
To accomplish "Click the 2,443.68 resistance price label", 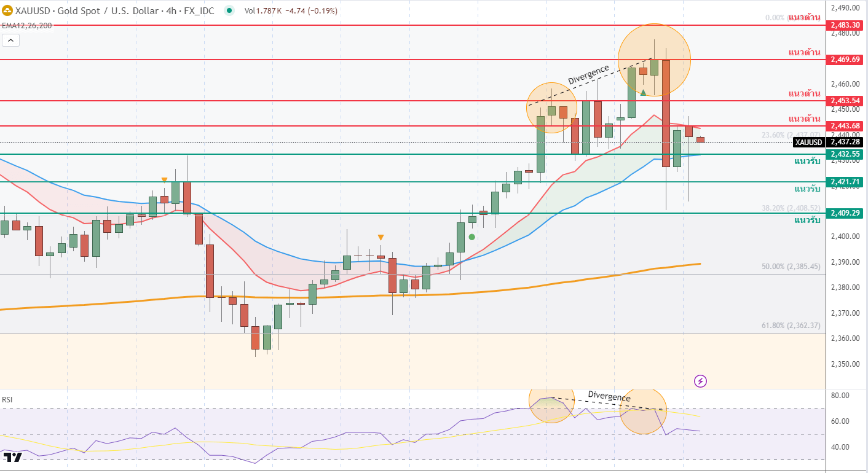I will [845, 126].
